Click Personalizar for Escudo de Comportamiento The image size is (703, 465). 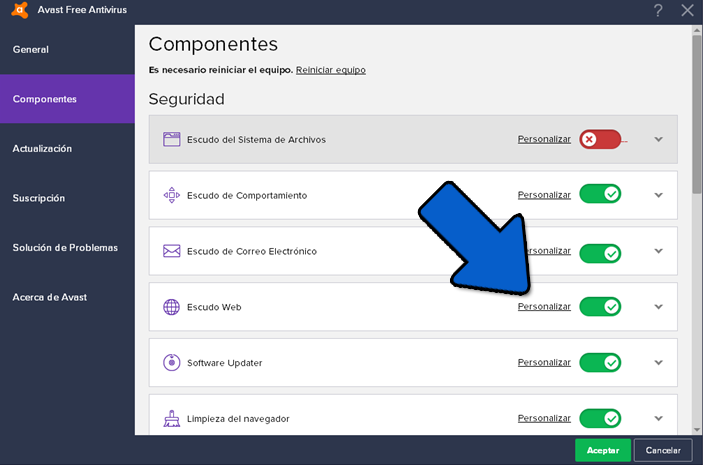(544, 195)
